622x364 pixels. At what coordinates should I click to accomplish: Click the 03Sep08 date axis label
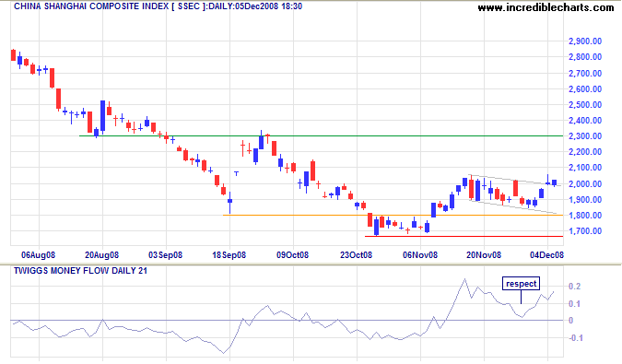coord(165,255)
